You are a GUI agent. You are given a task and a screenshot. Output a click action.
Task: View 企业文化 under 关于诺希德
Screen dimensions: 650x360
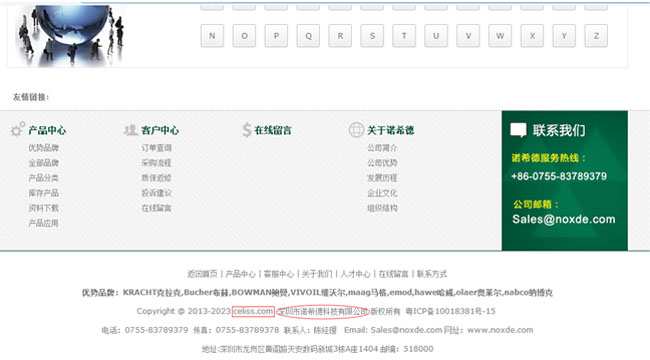pos(382,193)
